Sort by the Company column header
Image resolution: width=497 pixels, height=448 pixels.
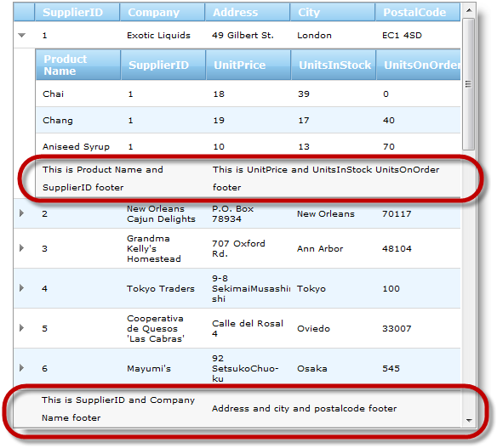pos(163,13)
